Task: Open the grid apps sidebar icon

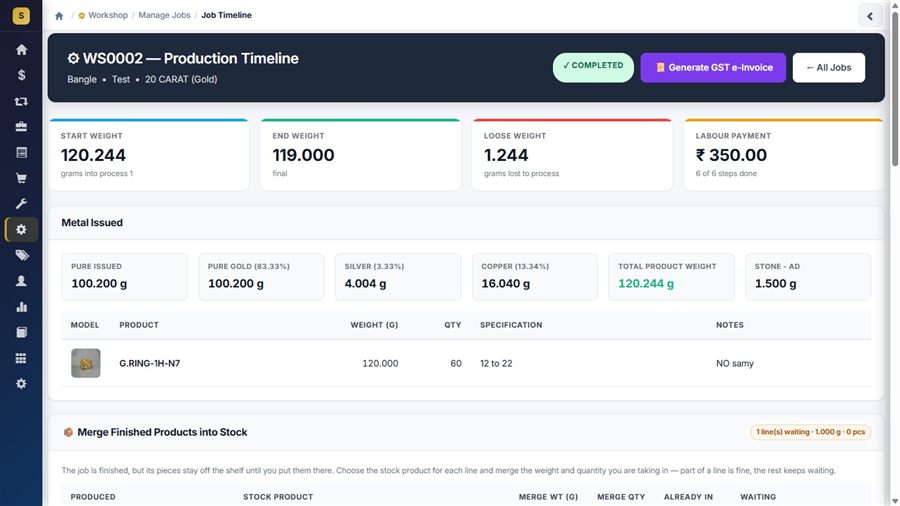Action: 21,358
